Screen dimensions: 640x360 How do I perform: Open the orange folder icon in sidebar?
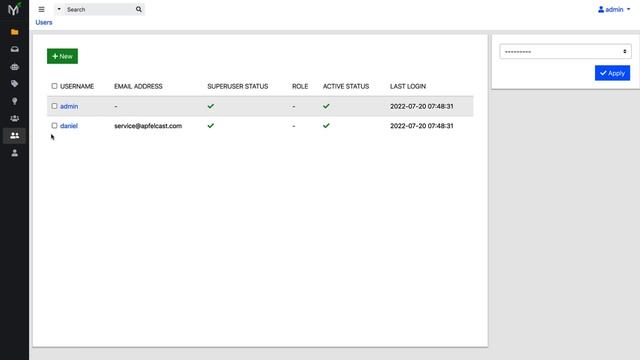click(x=15, y=32)
